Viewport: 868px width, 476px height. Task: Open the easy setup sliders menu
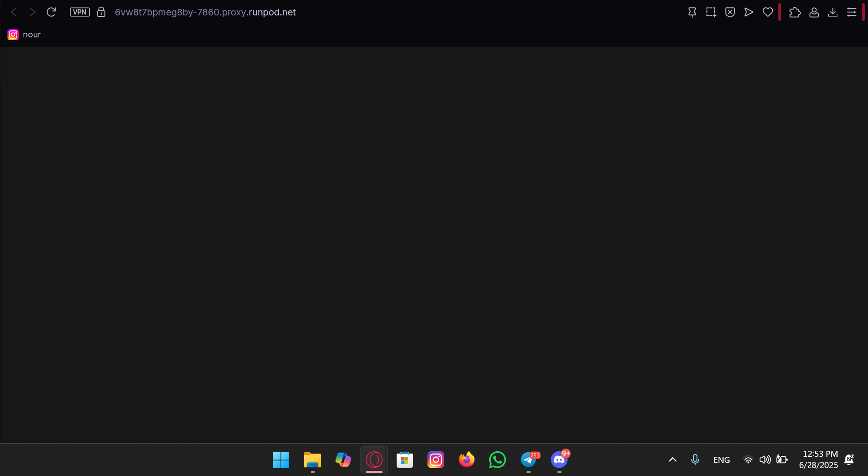point(852,12)
